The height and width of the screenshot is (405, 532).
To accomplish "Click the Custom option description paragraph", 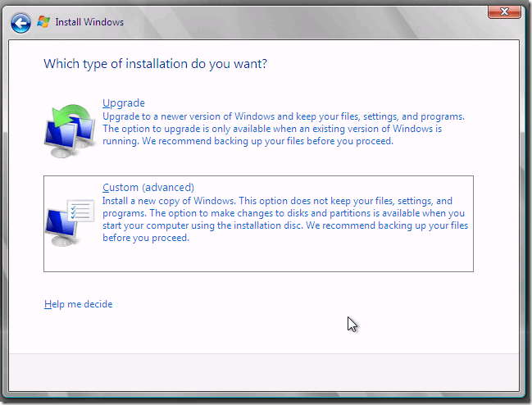I will point(284,220).
